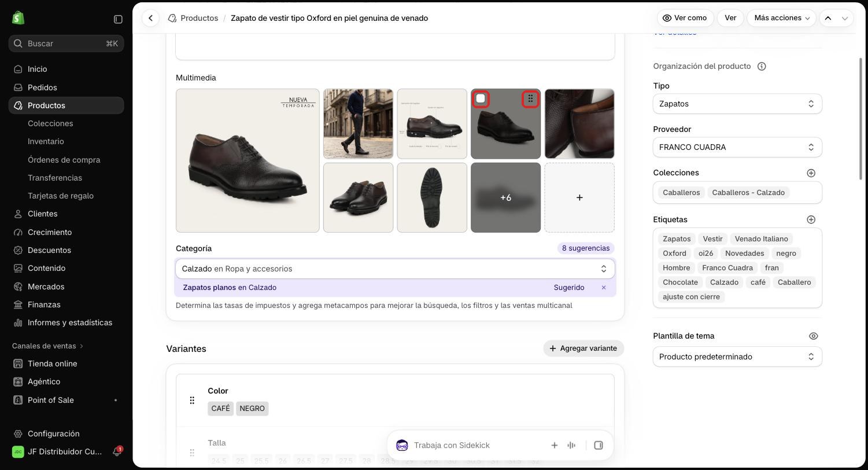Viewport: 868px width, 470px height.
Task: Click Agregar variante button
Action: (x=583, y=348)
